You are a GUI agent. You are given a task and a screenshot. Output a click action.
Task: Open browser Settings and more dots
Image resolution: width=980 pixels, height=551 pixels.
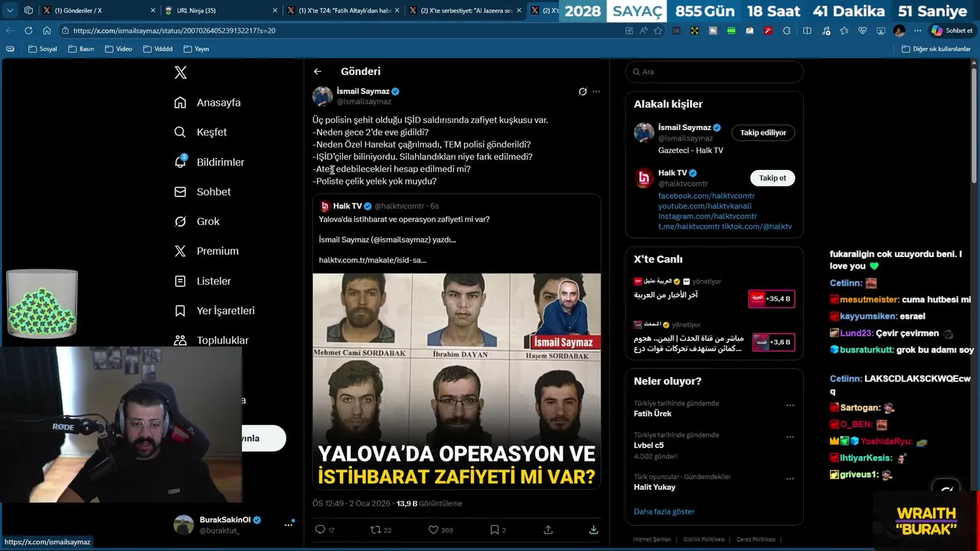[917, 31]
